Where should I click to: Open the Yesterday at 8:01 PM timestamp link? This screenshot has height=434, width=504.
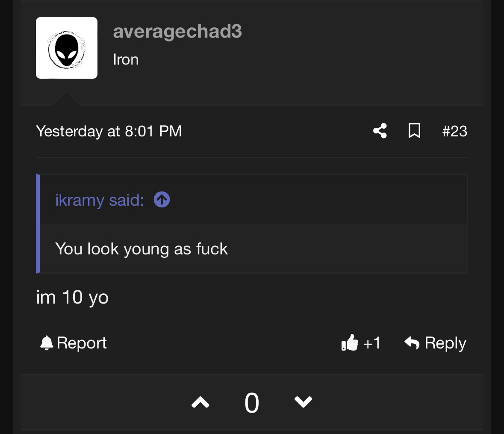[109, 131]
